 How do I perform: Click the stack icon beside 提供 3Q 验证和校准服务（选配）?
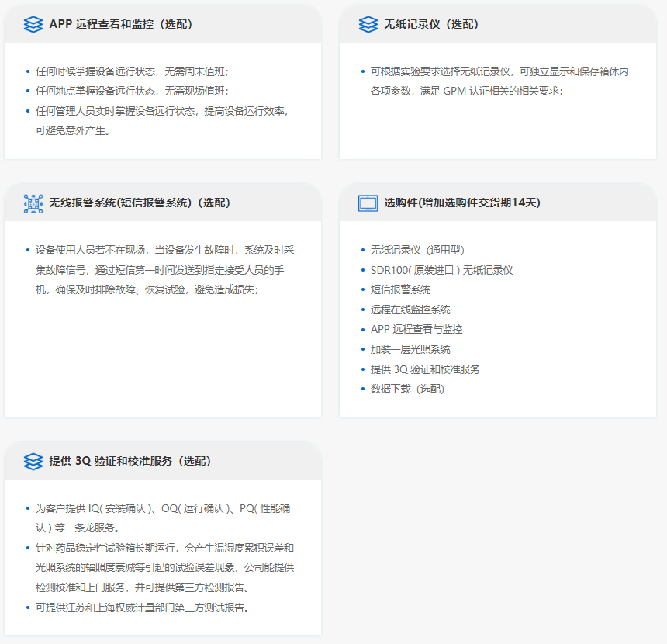pos(33,461)
